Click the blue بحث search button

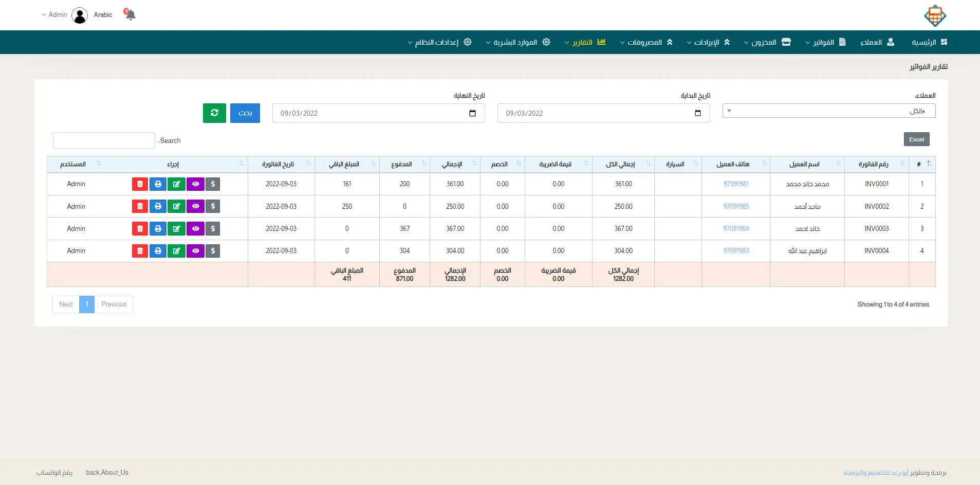click(x=245, y=113)
